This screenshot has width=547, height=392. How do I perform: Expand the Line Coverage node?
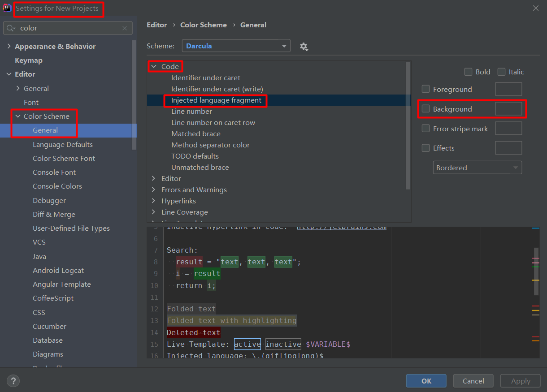[x=154, y=212]
